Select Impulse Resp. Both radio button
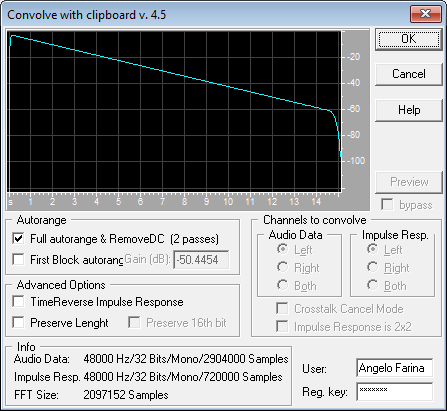 point(373,285)
